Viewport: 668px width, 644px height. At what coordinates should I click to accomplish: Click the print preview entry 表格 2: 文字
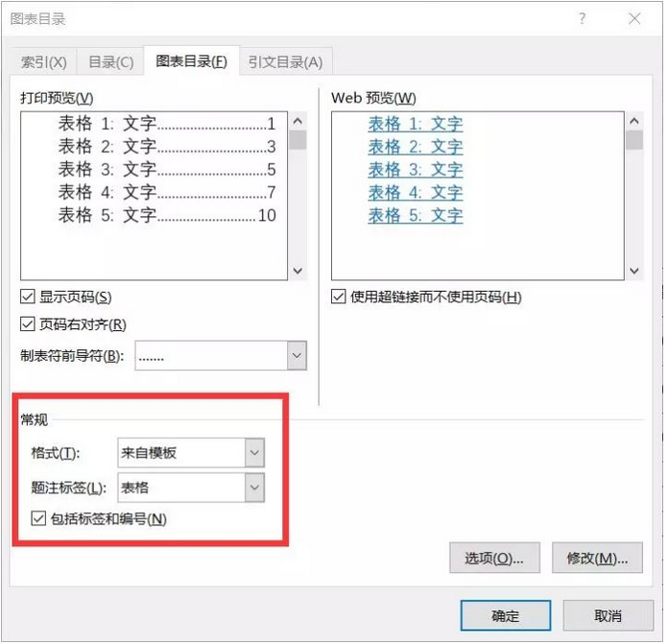point(167,147)
